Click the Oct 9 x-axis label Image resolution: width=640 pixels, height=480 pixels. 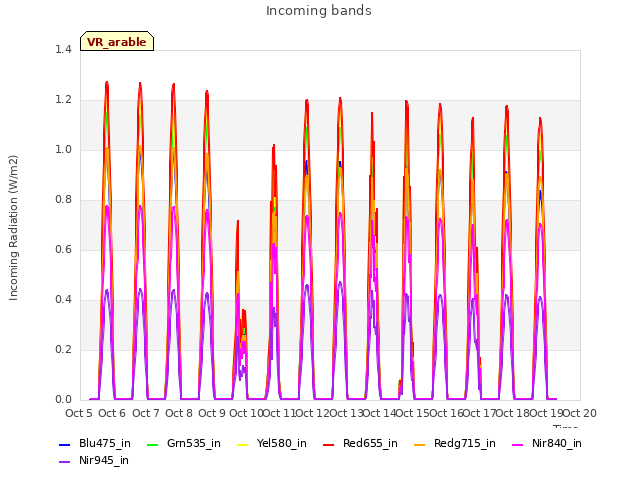[212, 413]
